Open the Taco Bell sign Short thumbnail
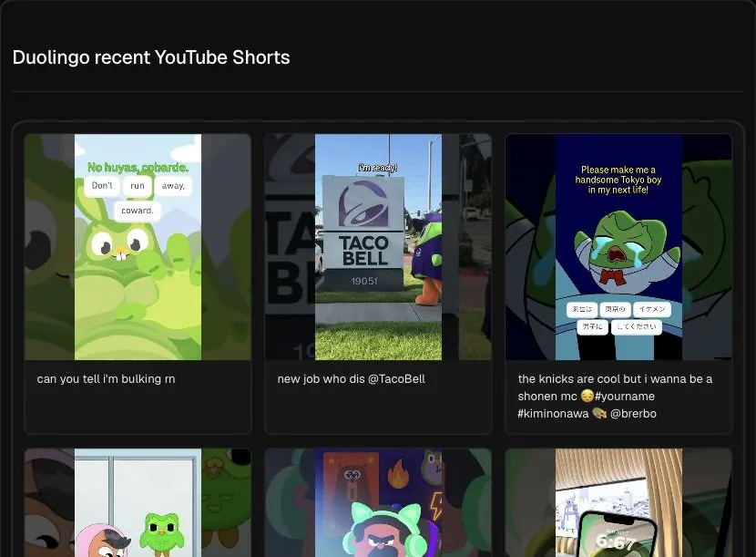 coord(378,247)
